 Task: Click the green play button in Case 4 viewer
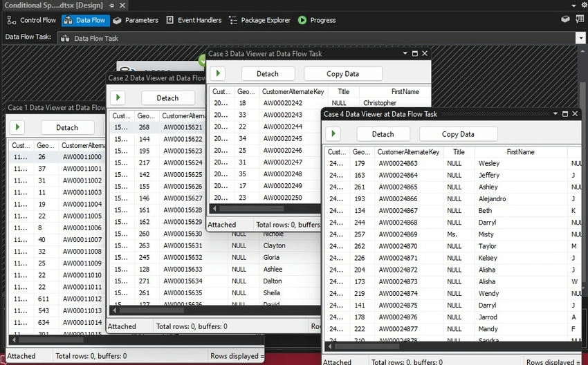pyautogui.click(x=333, y=134)
